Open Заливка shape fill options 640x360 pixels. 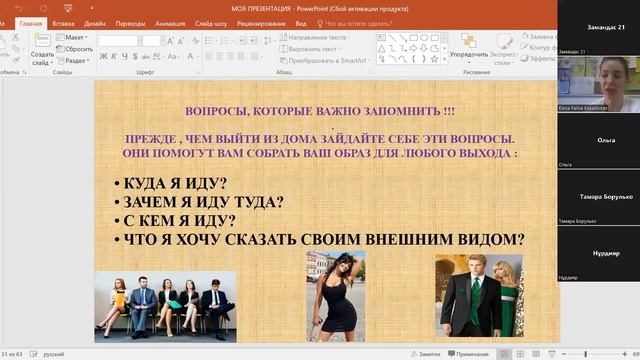[x=538, y=36]
